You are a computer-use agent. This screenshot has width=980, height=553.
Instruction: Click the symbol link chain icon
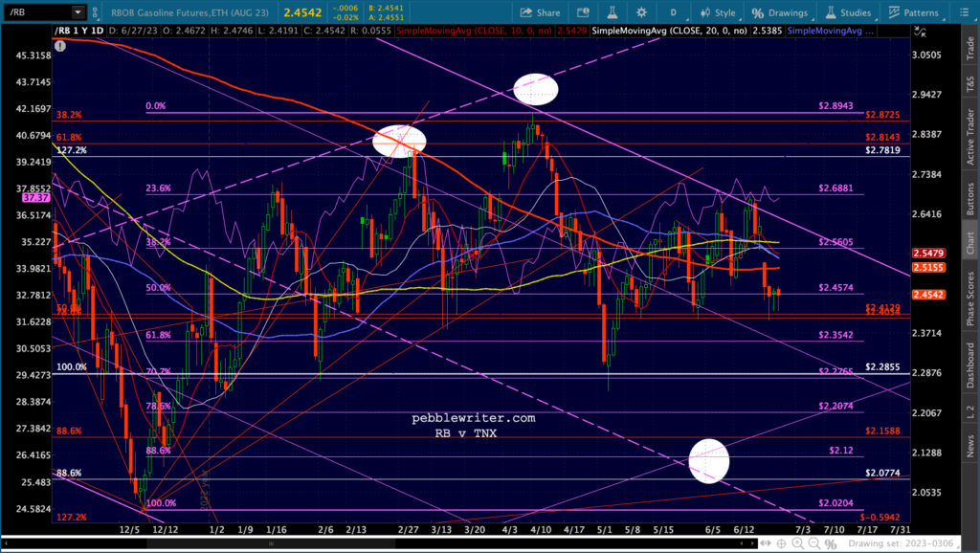[95, 11]
